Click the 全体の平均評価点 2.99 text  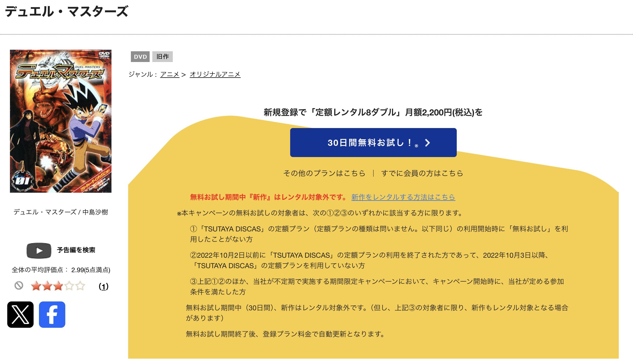coord(61,270)
